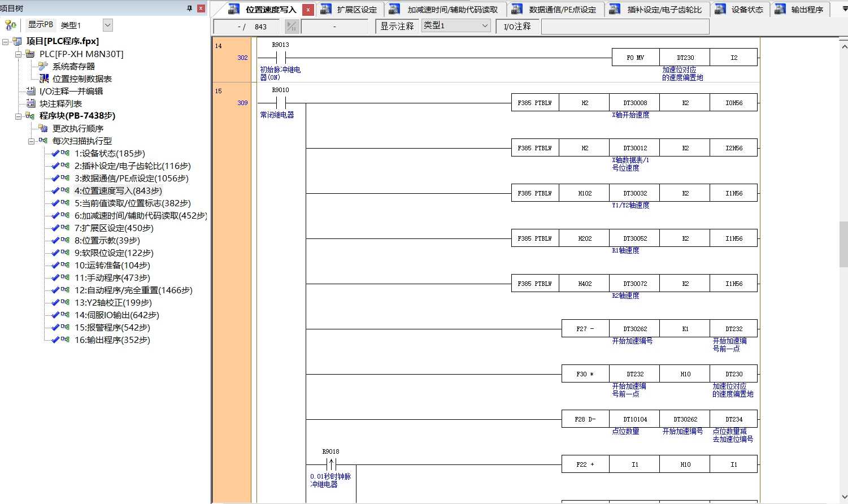Switch to the 插补设定/电子齿轮比 tab
848x504 pixels.
click(x=658, y=9)
